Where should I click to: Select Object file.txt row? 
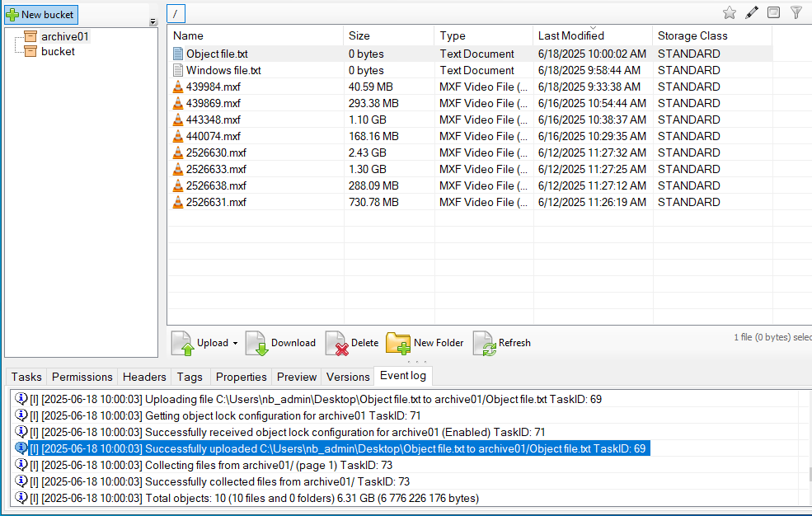470,54
